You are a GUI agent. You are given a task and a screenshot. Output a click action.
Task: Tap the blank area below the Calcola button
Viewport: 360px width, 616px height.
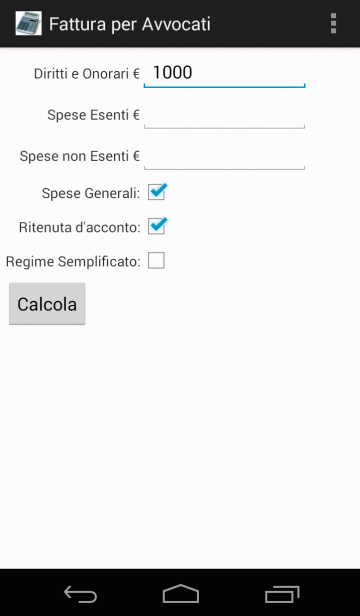coord(180,444)
